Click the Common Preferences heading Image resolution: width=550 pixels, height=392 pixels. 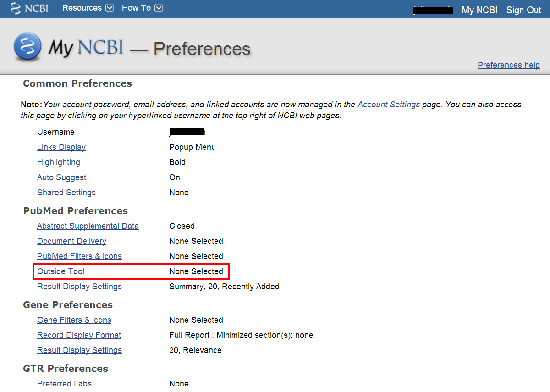pyautogui.click(x=77, y=83)
